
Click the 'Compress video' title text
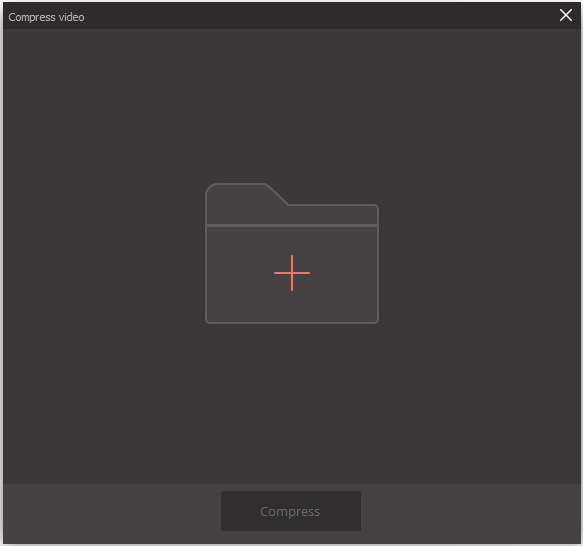[x=46, y=17]
